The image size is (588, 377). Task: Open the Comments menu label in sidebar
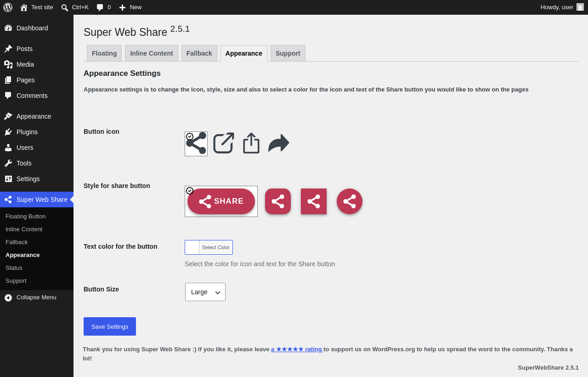pos(32,96)
